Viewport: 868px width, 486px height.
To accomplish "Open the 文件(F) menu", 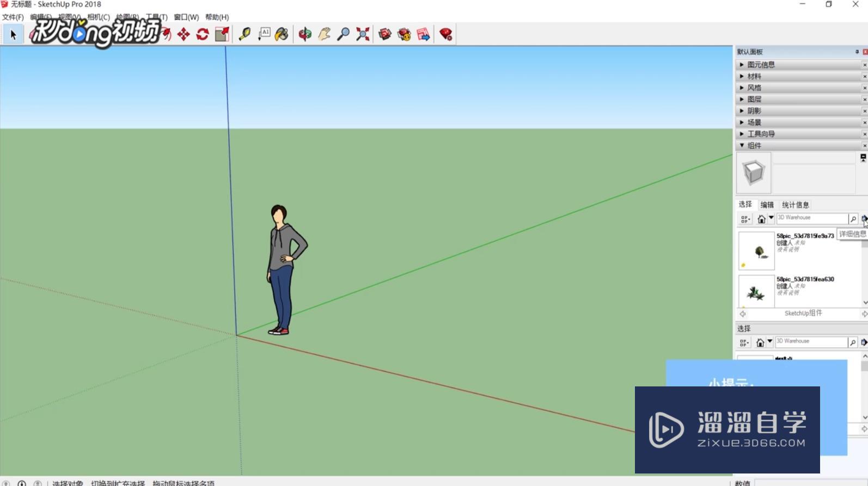I will point(13,17).
